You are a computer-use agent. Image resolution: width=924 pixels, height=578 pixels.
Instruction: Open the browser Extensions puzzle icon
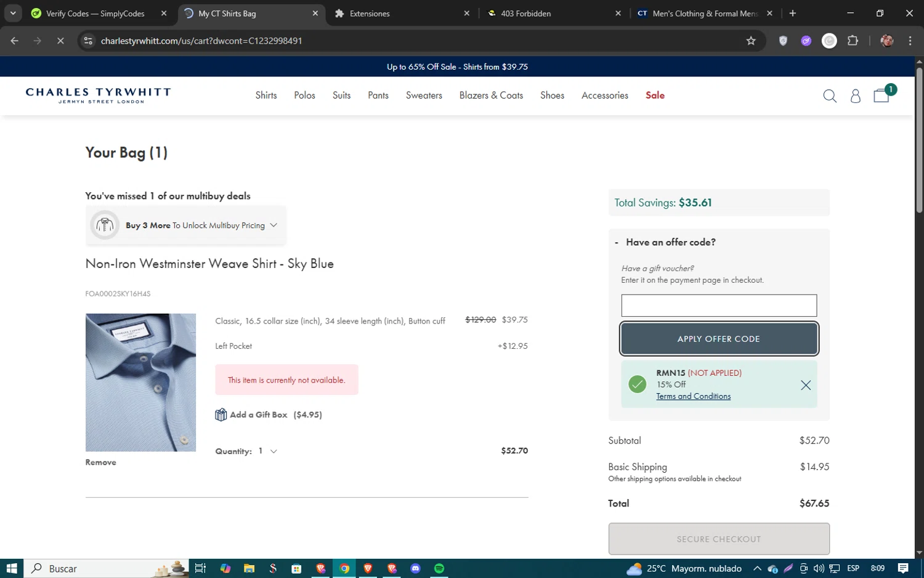(x=853, y=41)
